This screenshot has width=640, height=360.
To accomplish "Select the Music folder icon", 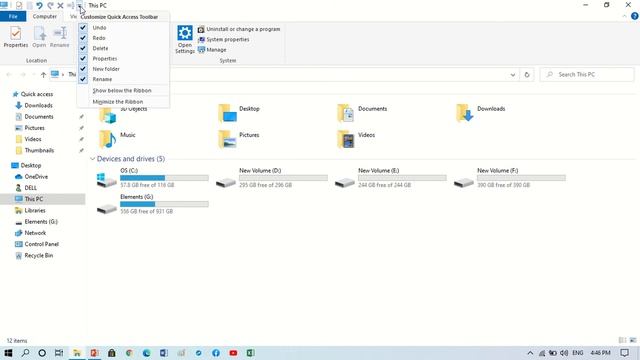I will pos(107,139).
